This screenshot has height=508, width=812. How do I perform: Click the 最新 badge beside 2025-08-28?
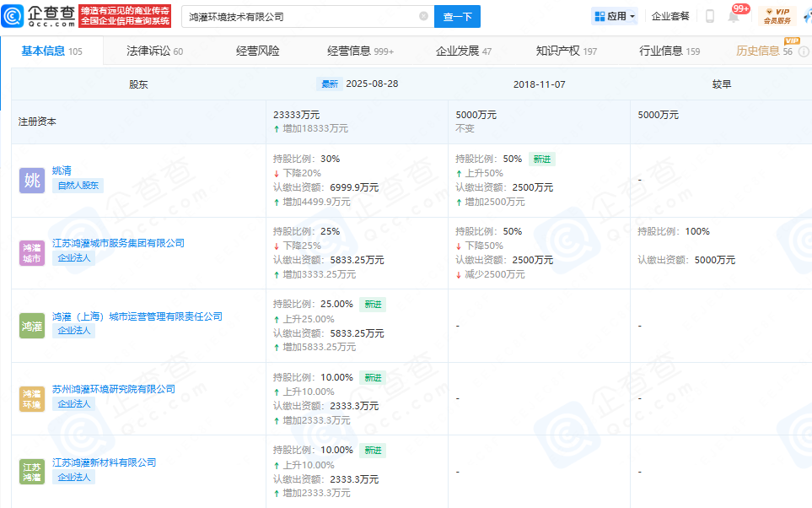tap(330, 84)
